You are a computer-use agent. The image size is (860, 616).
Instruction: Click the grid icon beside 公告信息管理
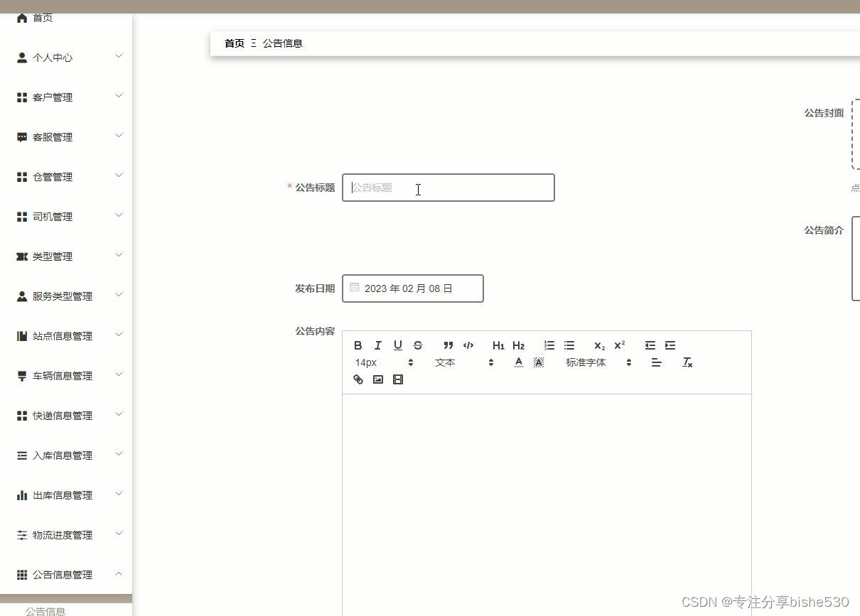(x=22, y=575)
